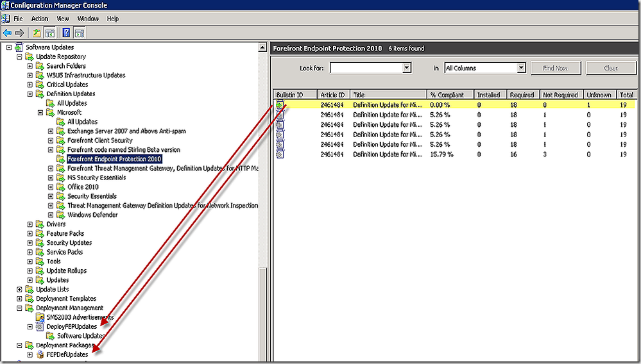Select Forefront code named Stirling Beta version
Image resolution: width=641 pixels, height=364 pixels.
(124, 150)
